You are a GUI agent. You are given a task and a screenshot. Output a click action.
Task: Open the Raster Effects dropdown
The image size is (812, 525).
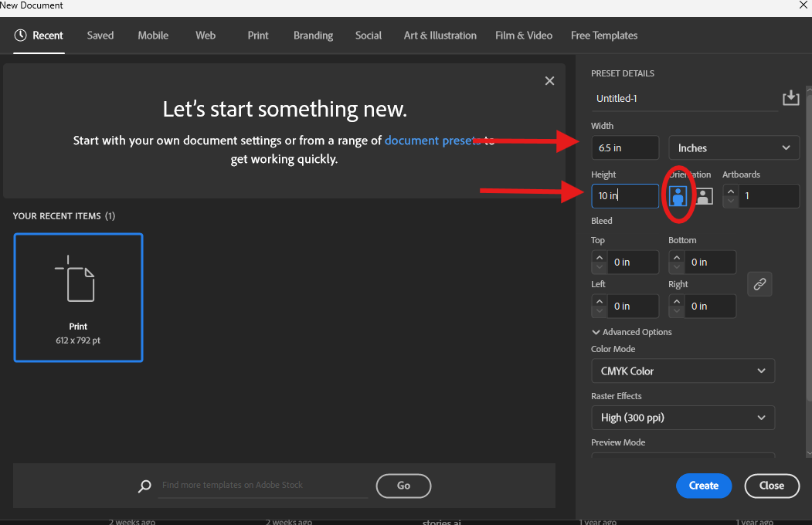683,418
